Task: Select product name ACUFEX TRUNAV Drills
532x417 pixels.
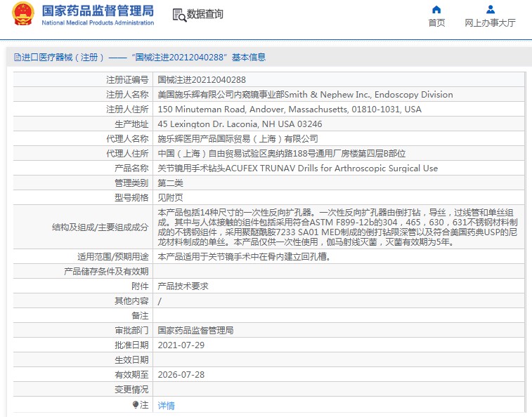Action: coord(297,168)
